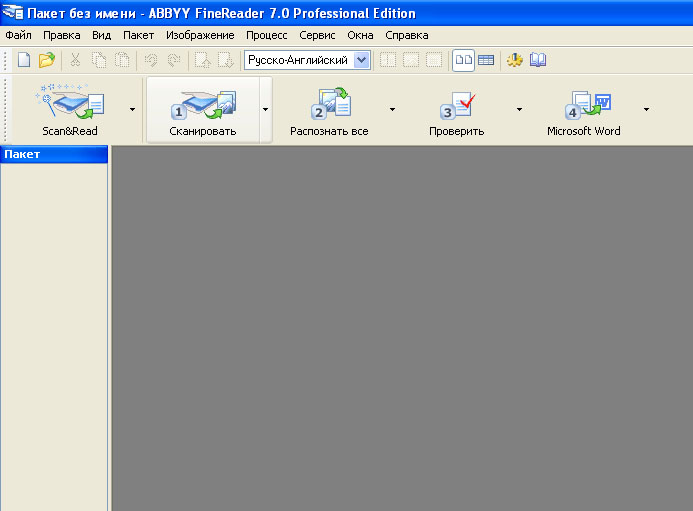
Task: Toggle the thumbnails batch view
Action: pyautogui.click(x=463, y=60)
